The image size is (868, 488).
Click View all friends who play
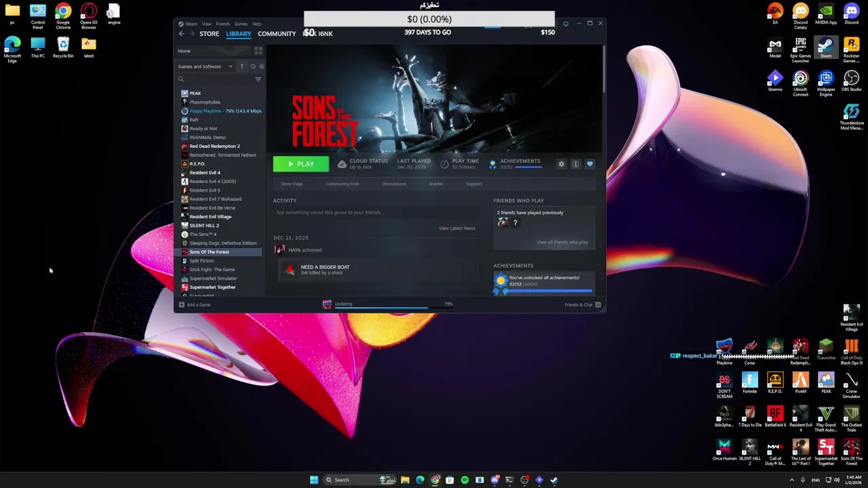[x=562, y=242]
